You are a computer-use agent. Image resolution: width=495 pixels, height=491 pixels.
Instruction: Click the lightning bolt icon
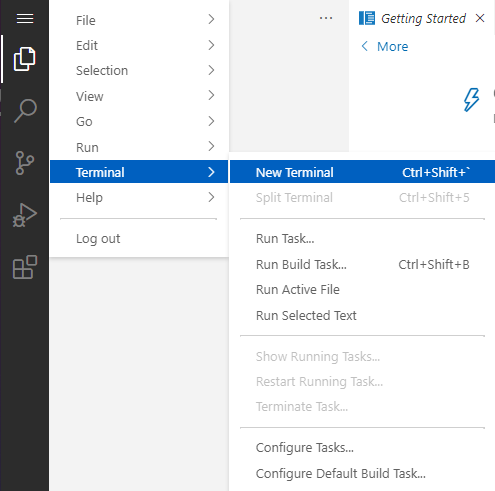[x=471, y=100]
